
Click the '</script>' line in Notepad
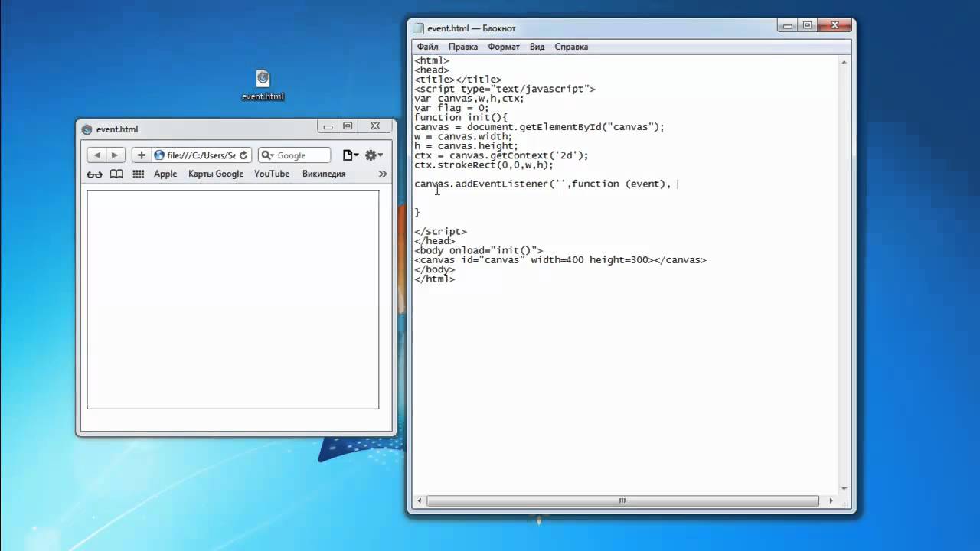[440, 231]
